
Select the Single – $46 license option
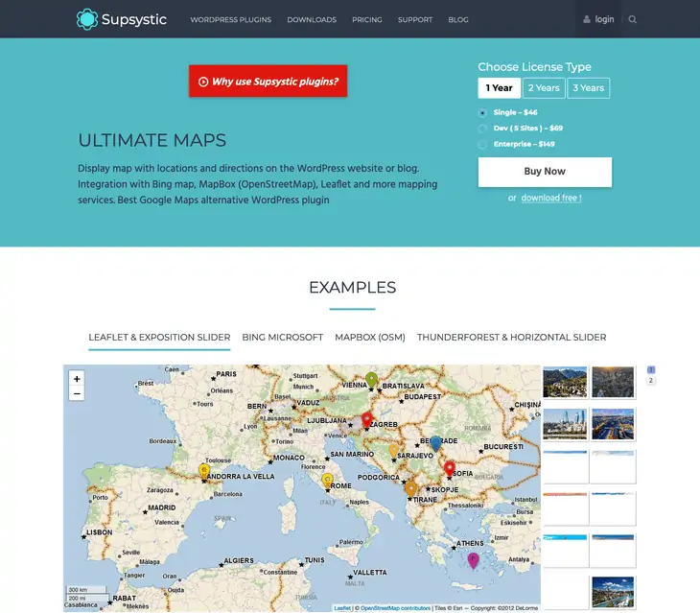pyautogui.click(x=482, y=112)
